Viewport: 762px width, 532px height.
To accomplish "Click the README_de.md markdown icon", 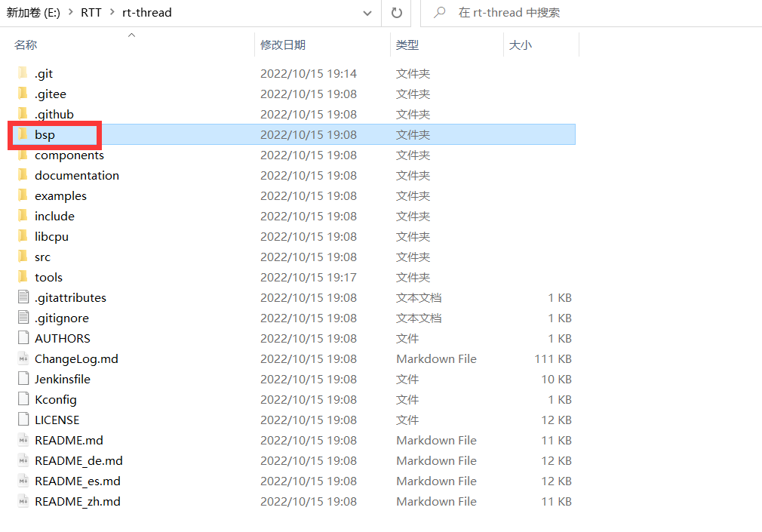I will (x=23, y=460).
